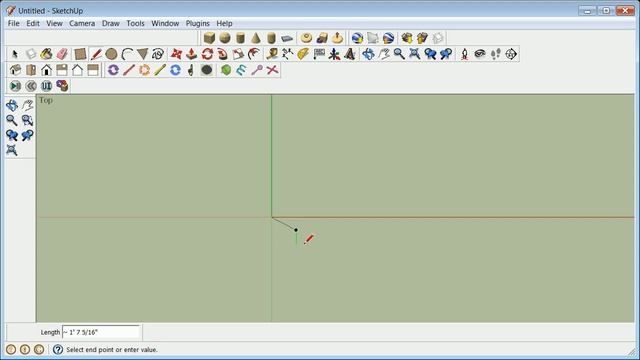Image resolution: width=640 pixels, height=360 pixels.
Task: Open the Edit menu
Action: (x=33, y=23)
